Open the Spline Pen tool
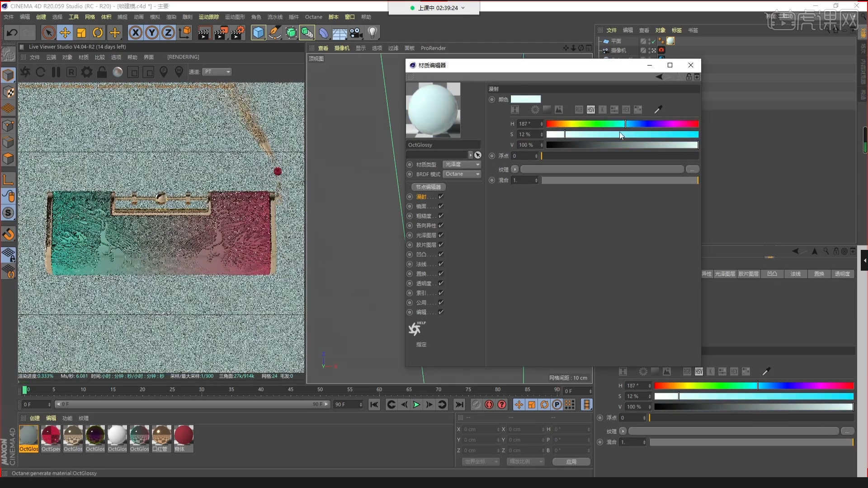 point(274,33)
